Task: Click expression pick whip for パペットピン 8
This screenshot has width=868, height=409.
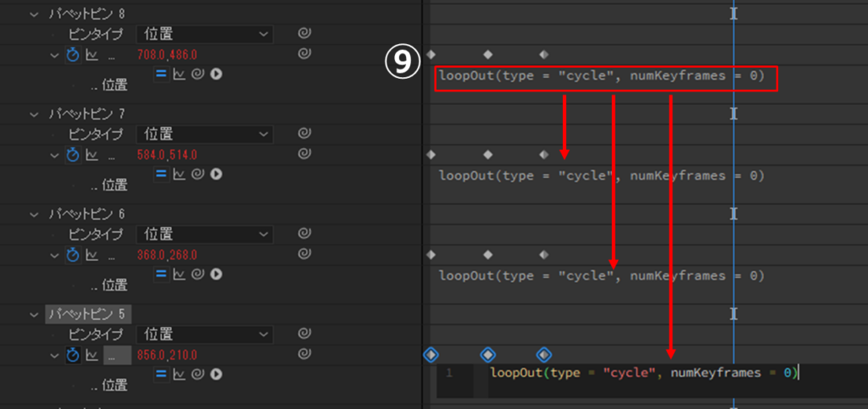Action: coord(198,74)
